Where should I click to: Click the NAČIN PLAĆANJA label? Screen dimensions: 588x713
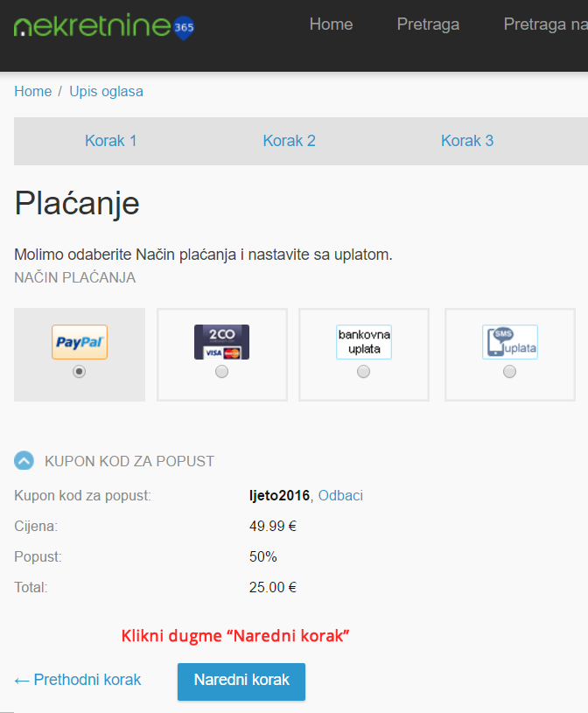tap(75, 277)
